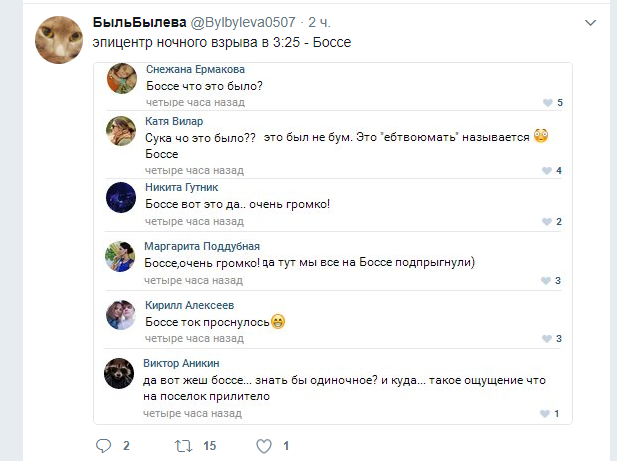The width and height of the screenshot is (617, 461).
Task: Like Кирилл Алексеев's comment heart
Action: coord(546,339)
